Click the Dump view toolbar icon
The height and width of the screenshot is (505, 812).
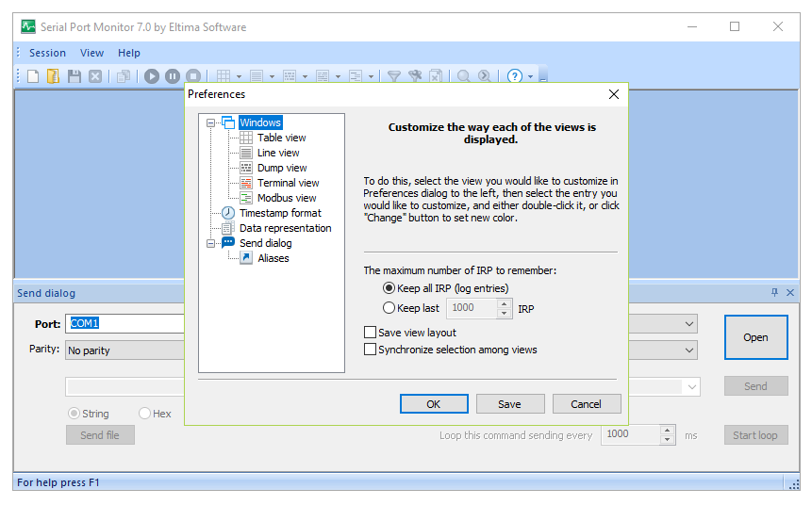[x=290, y=76]
